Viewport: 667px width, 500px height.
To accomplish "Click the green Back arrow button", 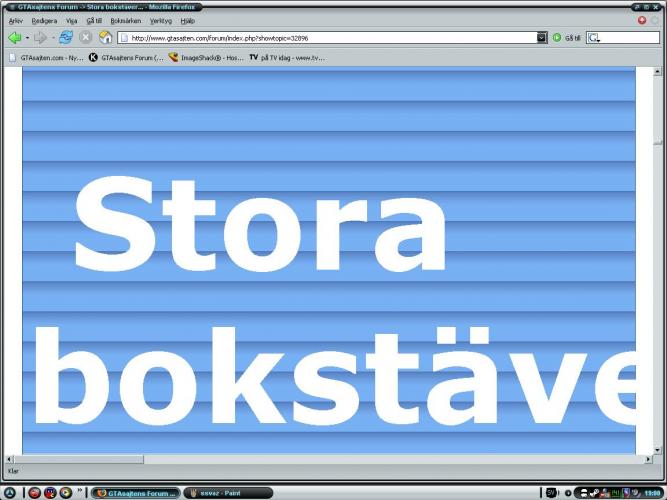I will pyautogui.click(x=14, y=38).
